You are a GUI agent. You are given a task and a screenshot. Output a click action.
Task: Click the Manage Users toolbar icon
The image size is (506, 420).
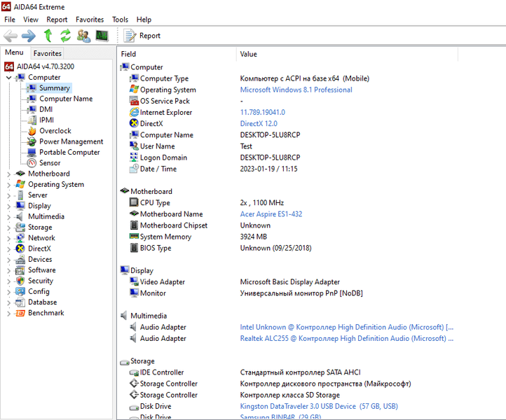[x=83, y=36]
